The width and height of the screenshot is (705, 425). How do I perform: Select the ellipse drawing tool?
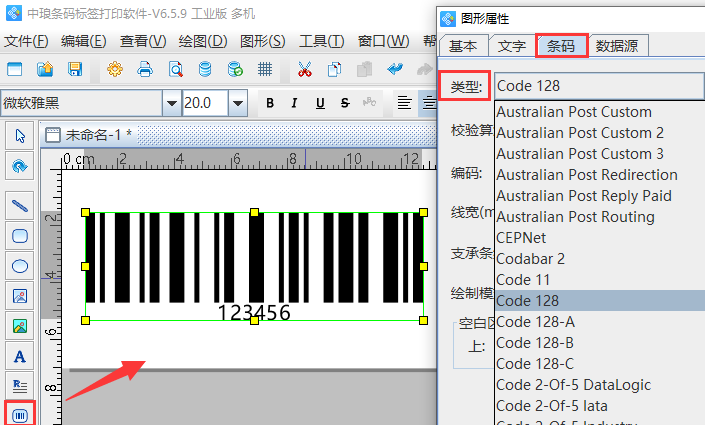tap(20, 266)
